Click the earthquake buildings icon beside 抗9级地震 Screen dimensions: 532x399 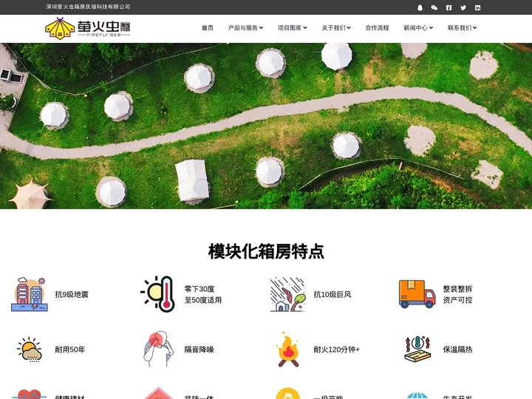click(30, 294)
